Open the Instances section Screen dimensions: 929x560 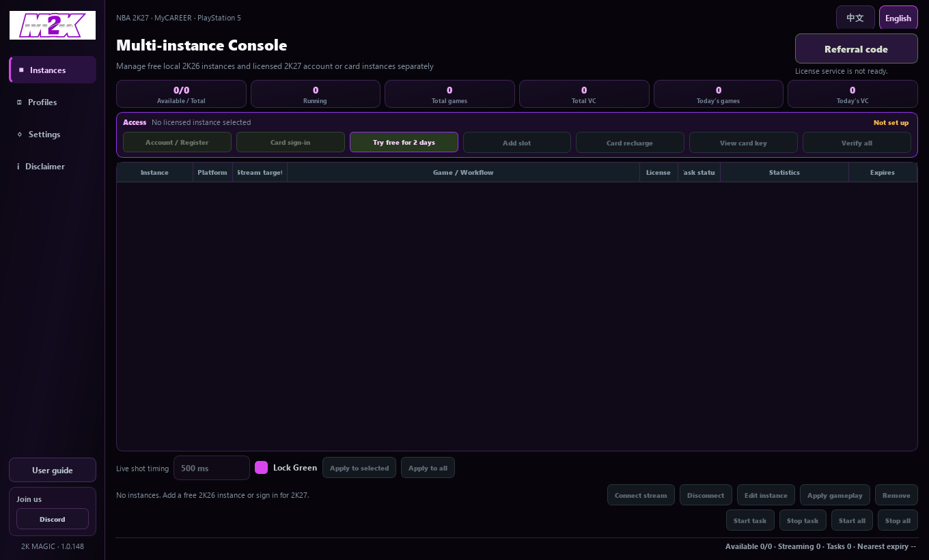(53, 70)
